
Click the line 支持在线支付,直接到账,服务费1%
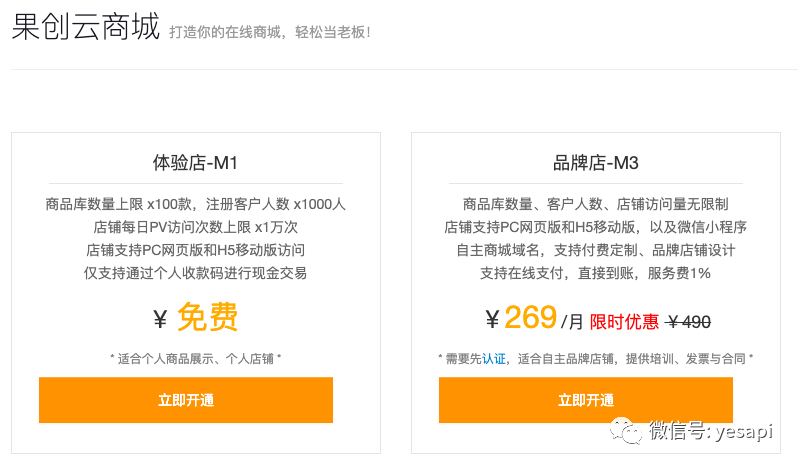[x=595, y=273]
